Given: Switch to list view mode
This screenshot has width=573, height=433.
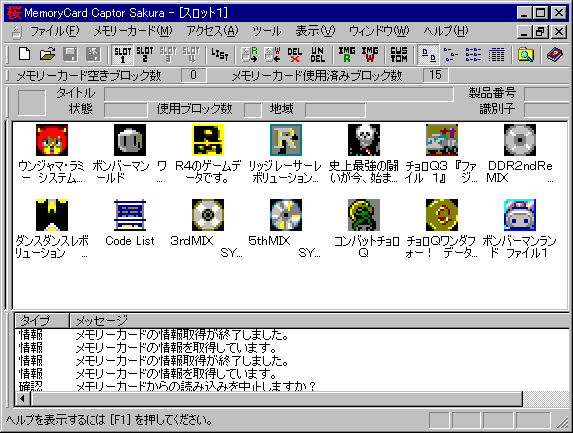Looking at the screenshot, I should [x=473, y=54].
